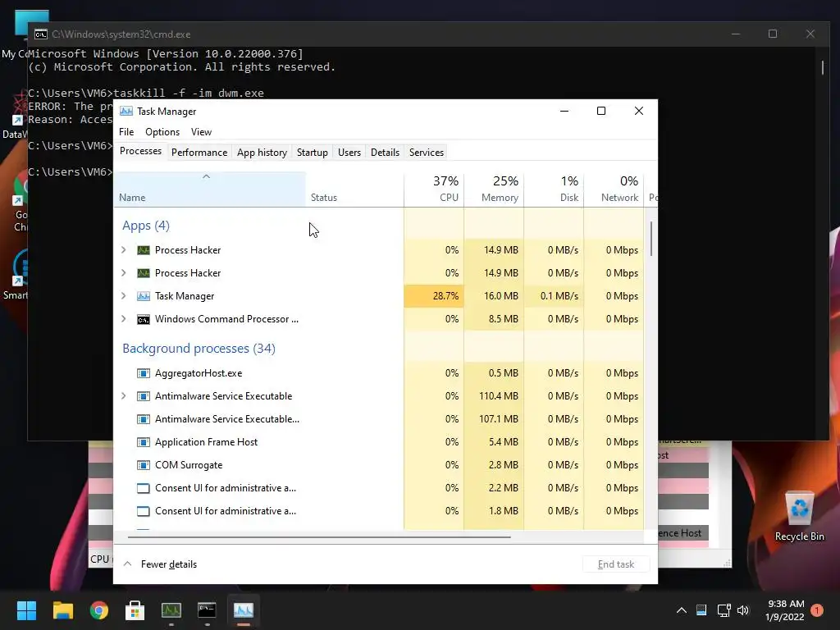Click the Application Frame Host icon

[x=143, y=442]
